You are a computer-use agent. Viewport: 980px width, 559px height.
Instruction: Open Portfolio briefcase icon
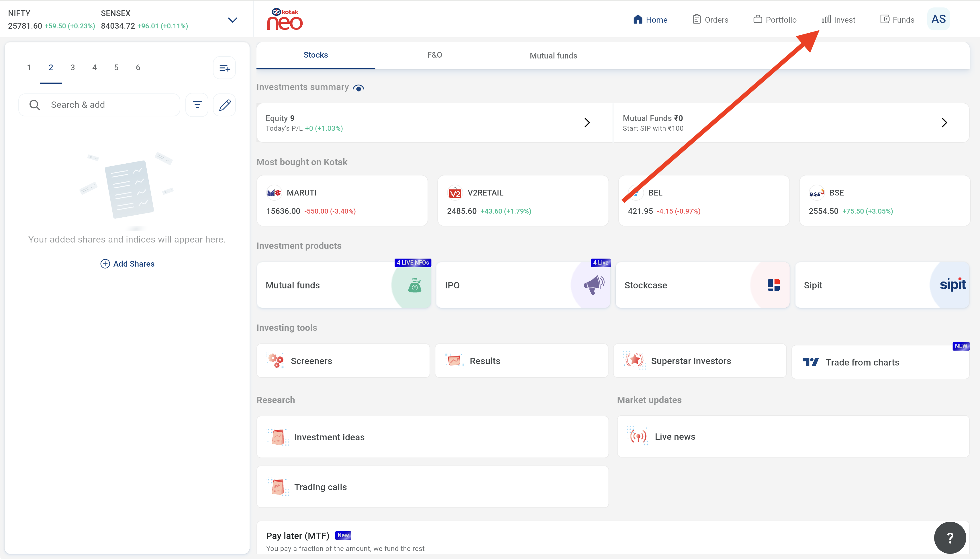(757, 19)
